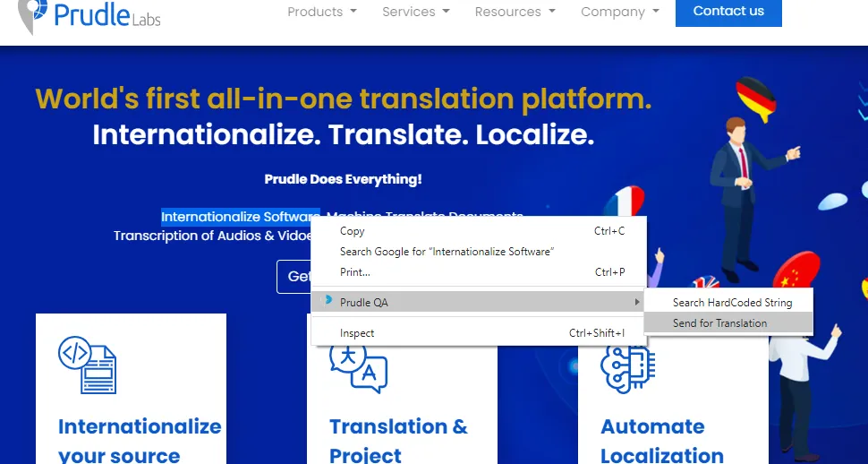Screen dimensions: 868x464
Task: Click the highlighted Internationalize Software text
Action: (x=240, y=217)
